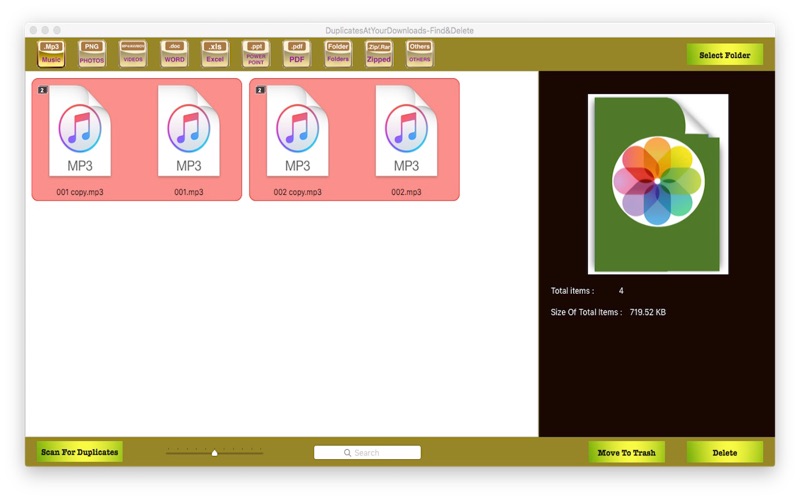This screenshot has width=800, height=500.
Task: Start Scan For Duplicates
Action: [x=80, y=452]
